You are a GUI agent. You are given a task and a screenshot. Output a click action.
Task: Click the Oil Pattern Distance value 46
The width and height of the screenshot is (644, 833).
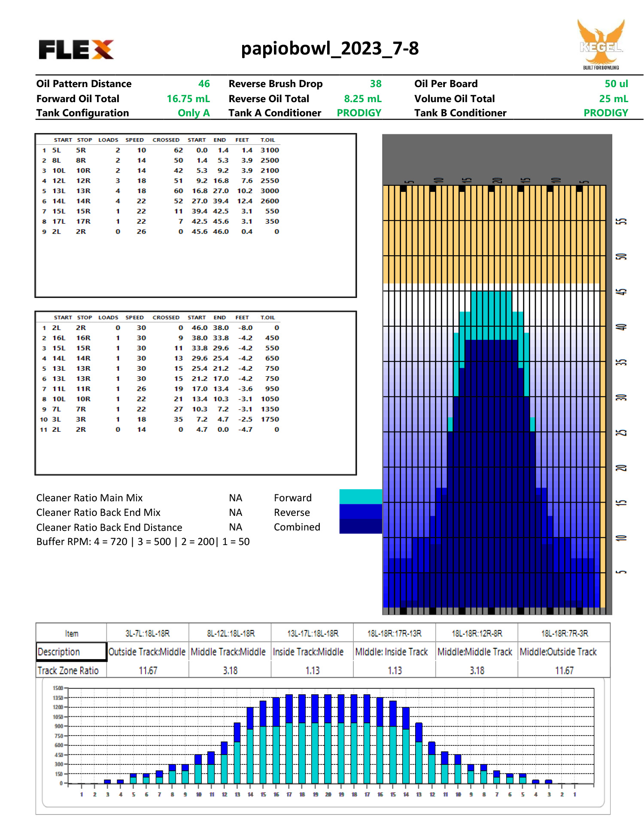(204, 84)
